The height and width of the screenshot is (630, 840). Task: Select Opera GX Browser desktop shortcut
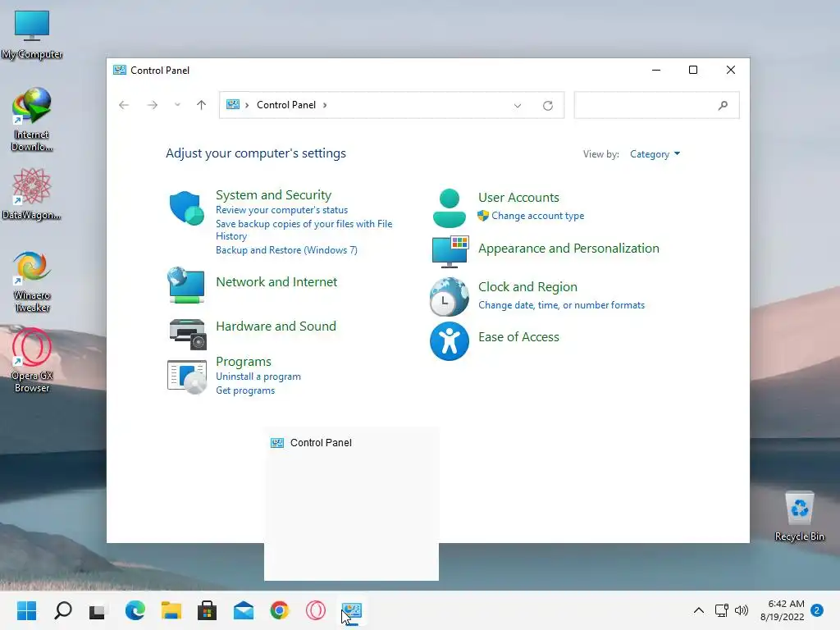coord(32,361)
